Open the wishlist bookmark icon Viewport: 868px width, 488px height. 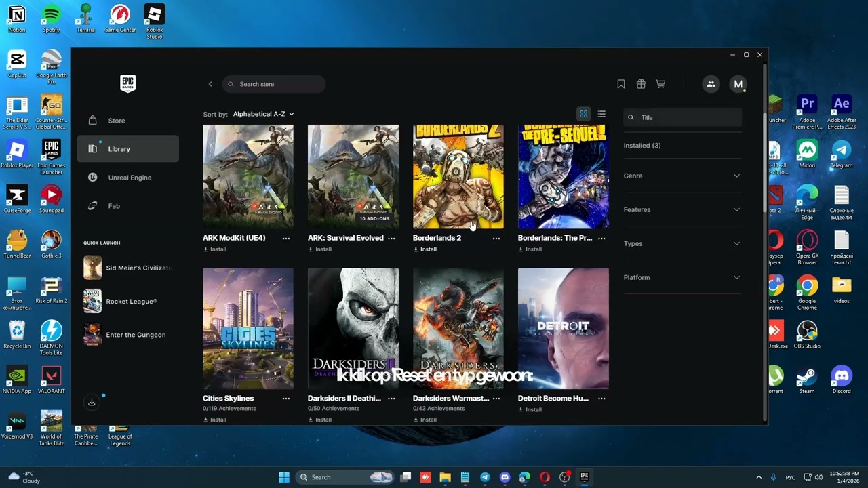tap(621, 84)
